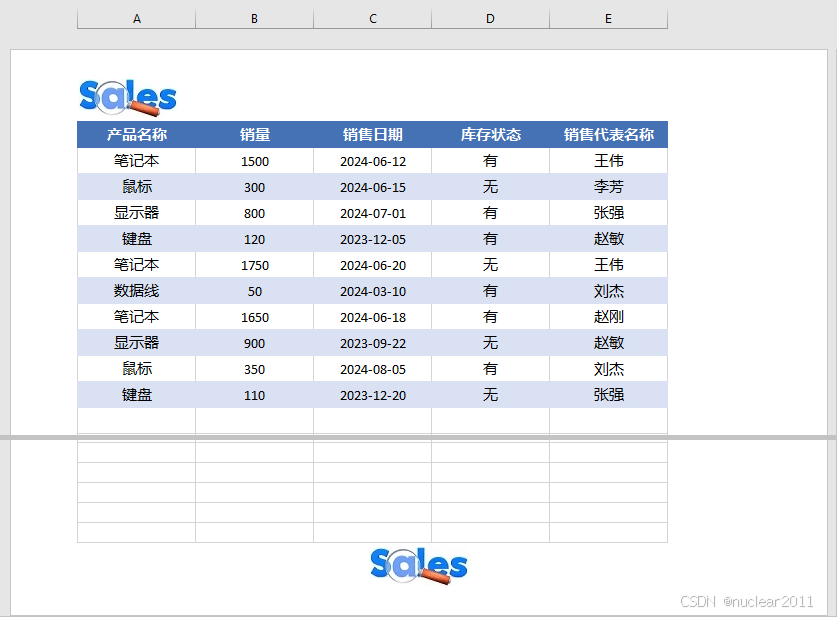Click the 李芳 cell
This screenshot has height=617, width=837.
coord(609,187)
